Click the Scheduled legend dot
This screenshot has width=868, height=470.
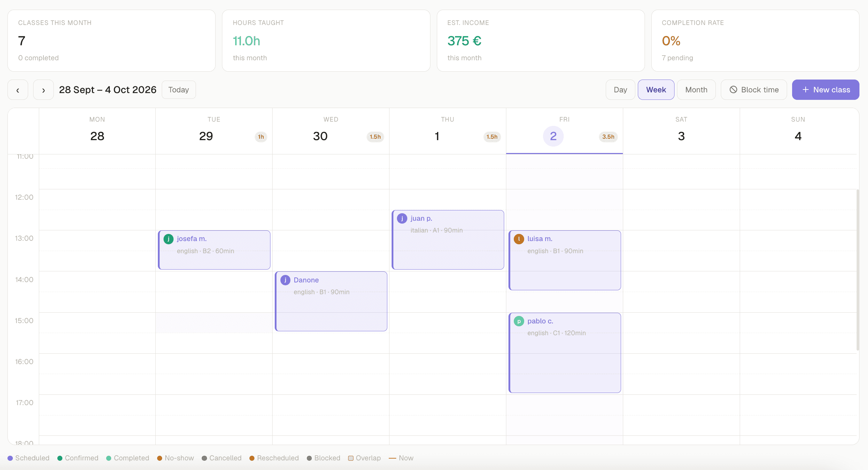pyautogui.click(x=10, y=458)
